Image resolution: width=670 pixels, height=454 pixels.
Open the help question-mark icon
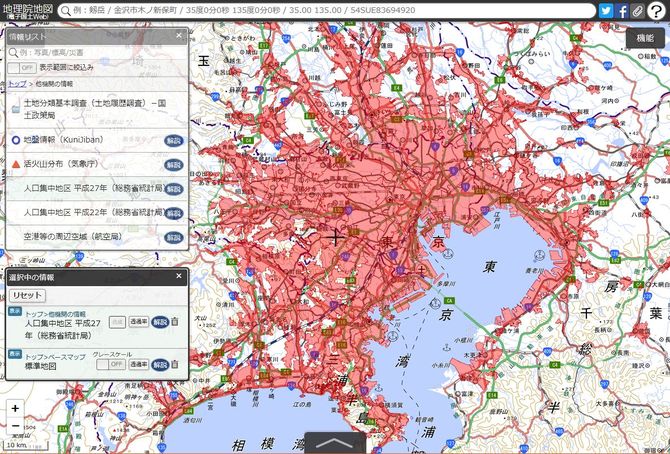pos(656,11)
